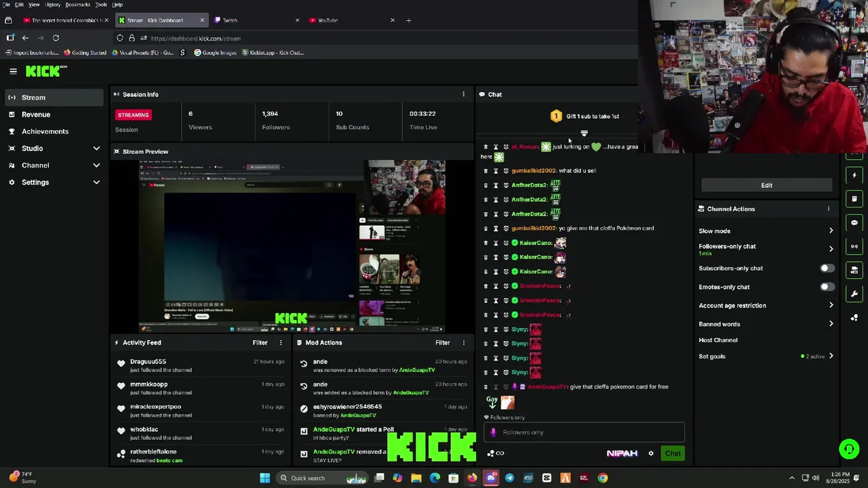The width and height of the screenshot is (868, 488).
Task: Click the green Chat send button
Action: pyautogui.click(x=673, y=453)
